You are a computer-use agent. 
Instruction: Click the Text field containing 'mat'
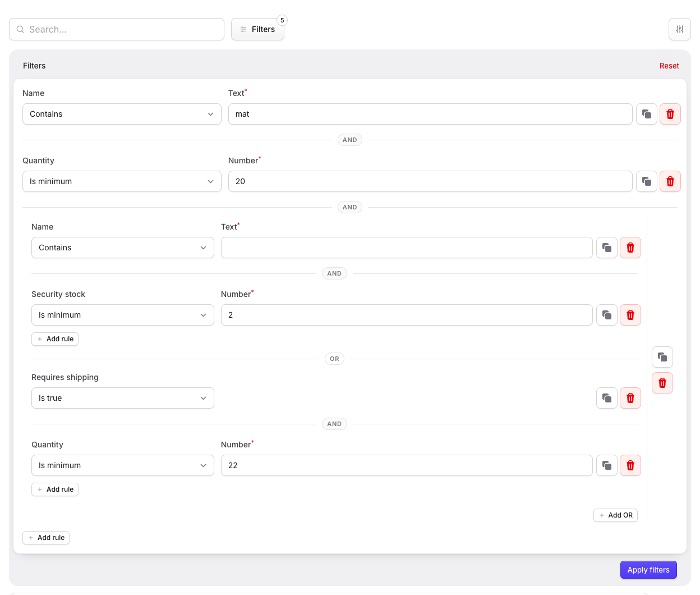point(430,114)
